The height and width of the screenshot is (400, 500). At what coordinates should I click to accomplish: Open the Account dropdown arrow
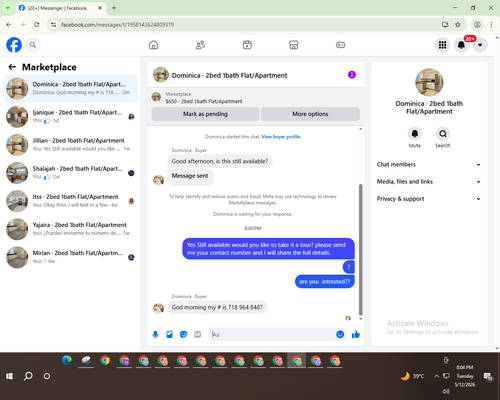point(480,45)
